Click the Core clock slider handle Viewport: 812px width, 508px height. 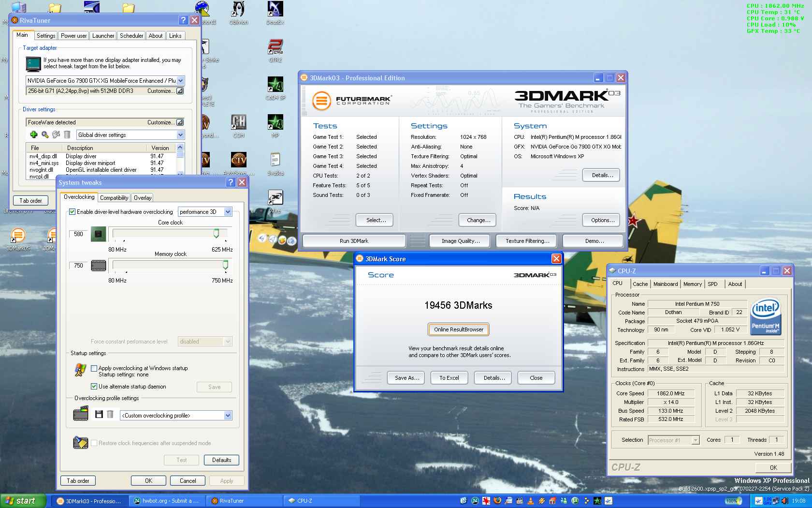pyautogui.click(x=216, y=234)
